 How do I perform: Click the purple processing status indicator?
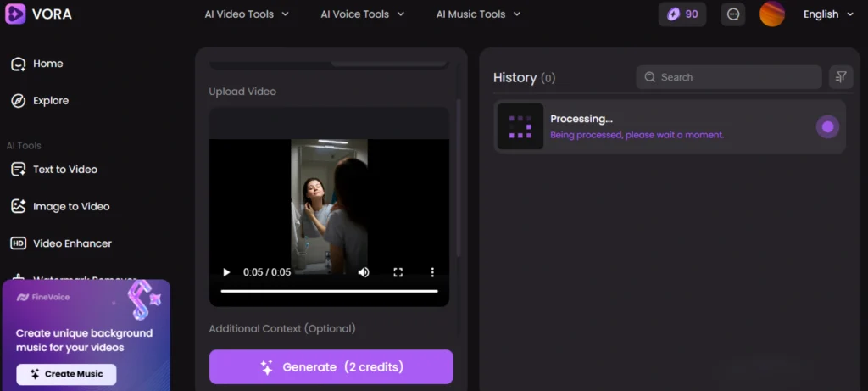click(827, 127)
